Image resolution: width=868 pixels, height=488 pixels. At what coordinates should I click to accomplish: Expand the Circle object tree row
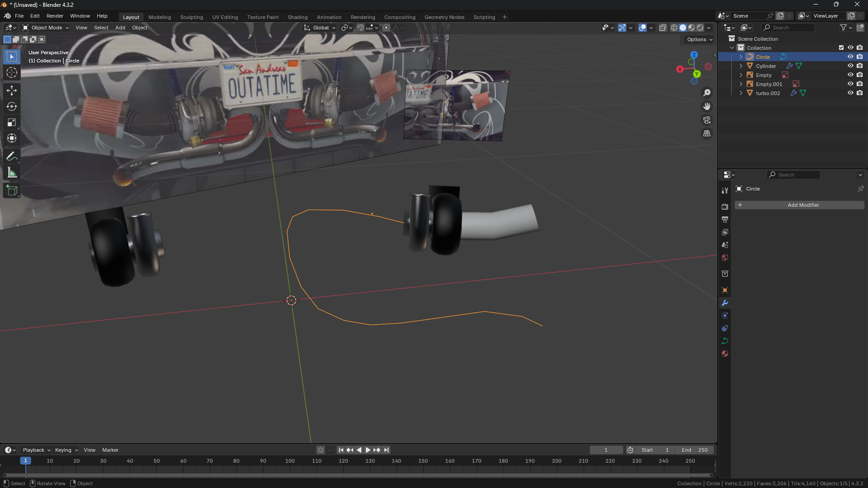pyautogui.click(x=741, y=57)
